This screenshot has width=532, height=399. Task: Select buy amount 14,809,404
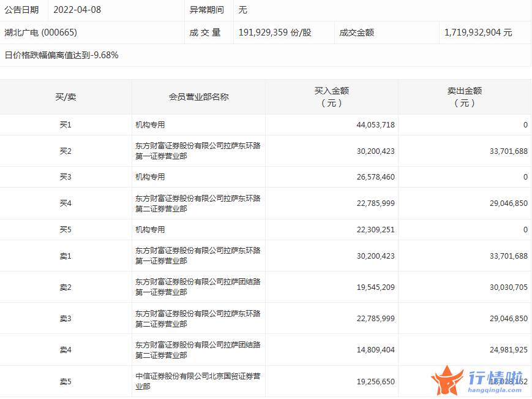376,350
